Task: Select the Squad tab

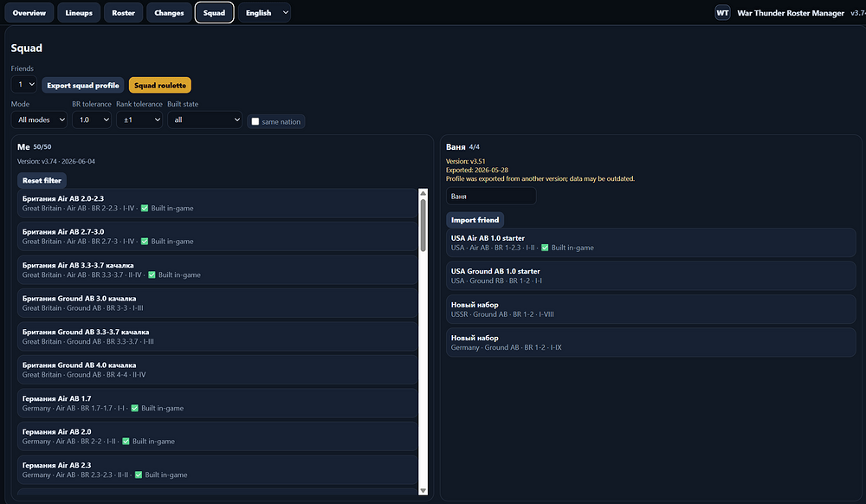Action: [214, 13]
